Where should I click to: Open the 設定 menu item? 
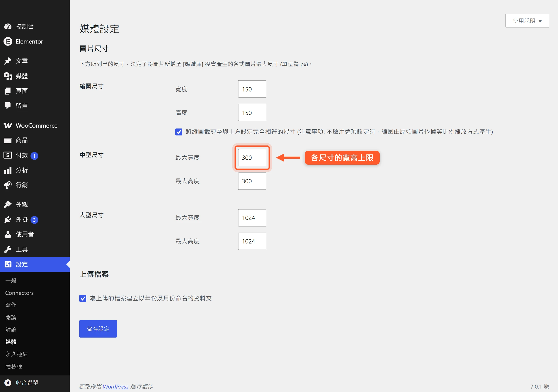(x=35, y=264)
